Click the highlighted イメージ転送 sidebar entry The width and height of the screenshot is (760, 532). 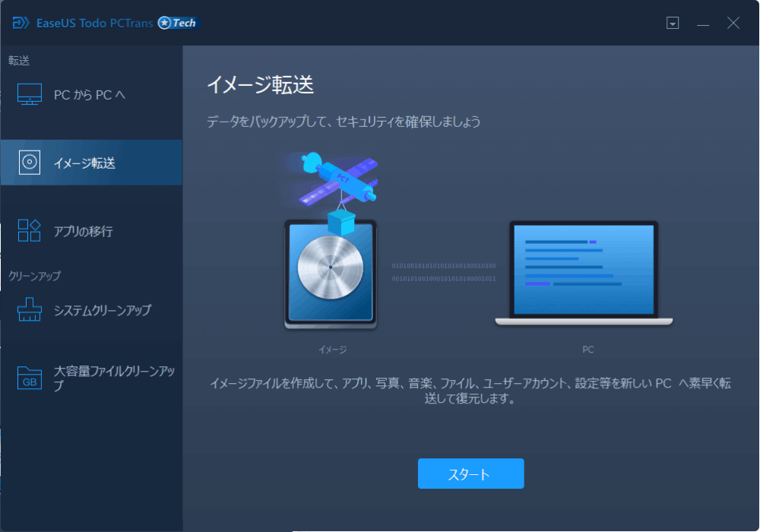coord(91,162)
